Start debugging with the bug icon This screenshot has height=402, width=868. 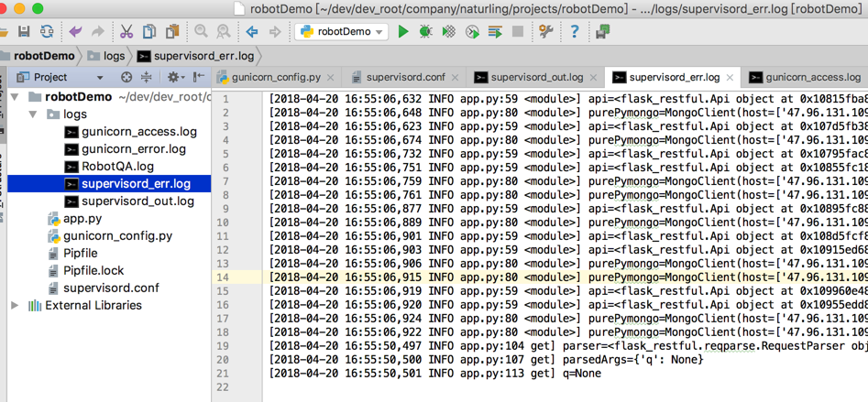(x=425, y=31)
